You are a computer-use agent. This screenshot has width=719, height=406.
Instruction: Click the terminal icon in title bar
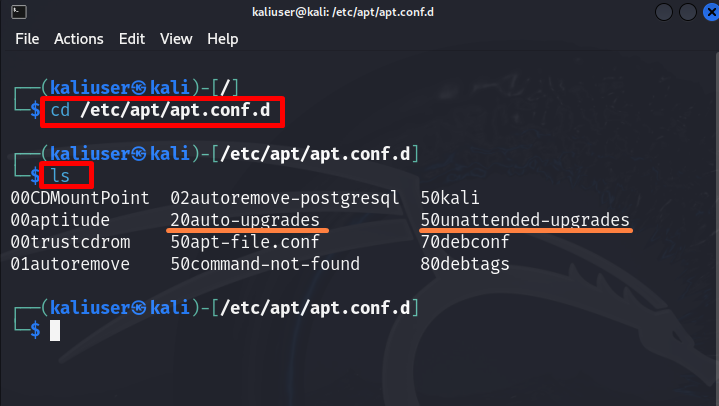pos(19,12)
